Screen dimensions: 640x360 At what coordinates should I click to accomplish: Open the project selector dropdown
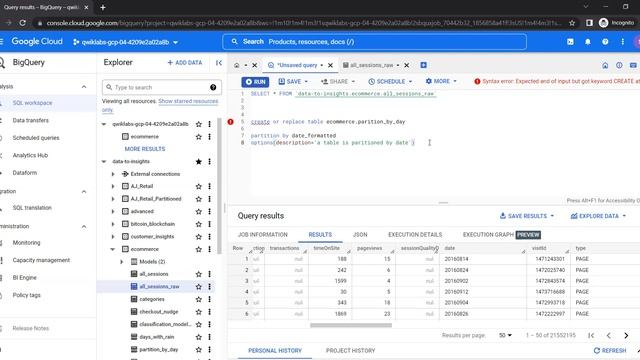[x=126, y=42]
